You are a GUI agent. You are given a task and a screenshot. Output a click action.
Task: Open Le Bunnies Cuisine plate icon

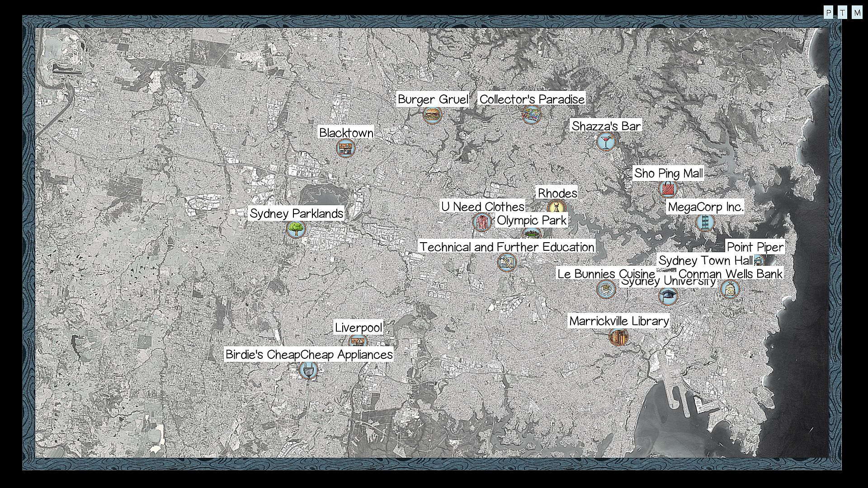(606, 289)
